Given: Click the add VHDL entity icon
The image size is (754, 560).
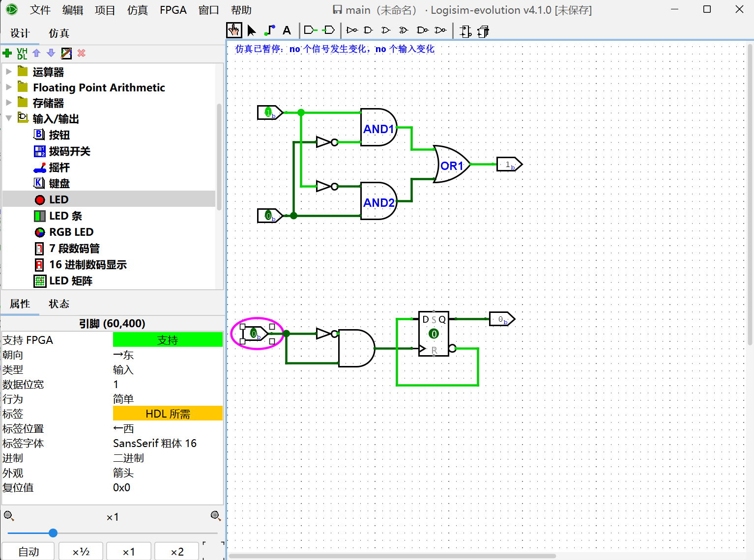Looking at the screenshot, I should coord(22,53).
